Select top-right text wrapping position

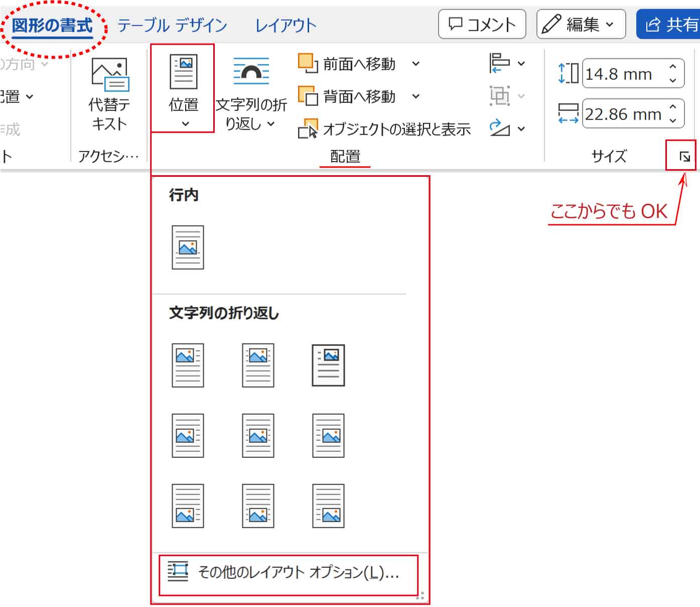(x=328, y=365)
